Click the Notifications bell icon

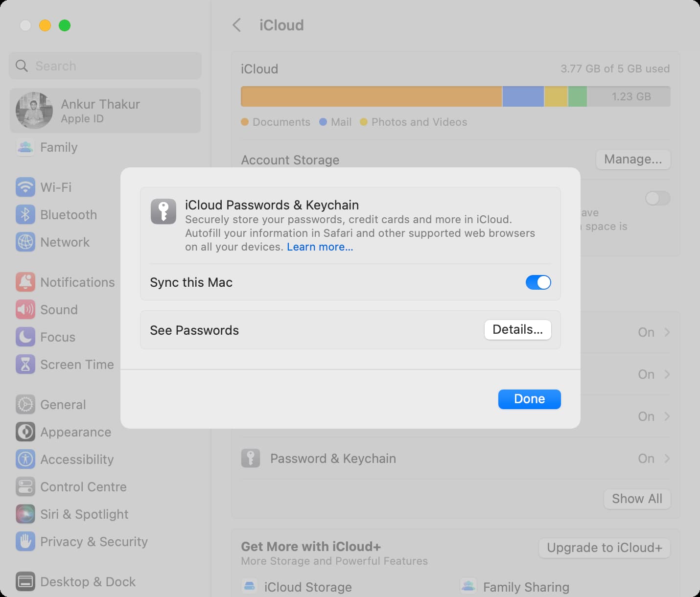click(25, 282)
